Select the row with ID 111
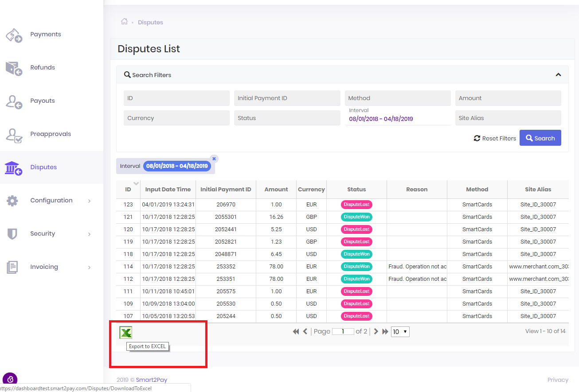 coord(342,291)
